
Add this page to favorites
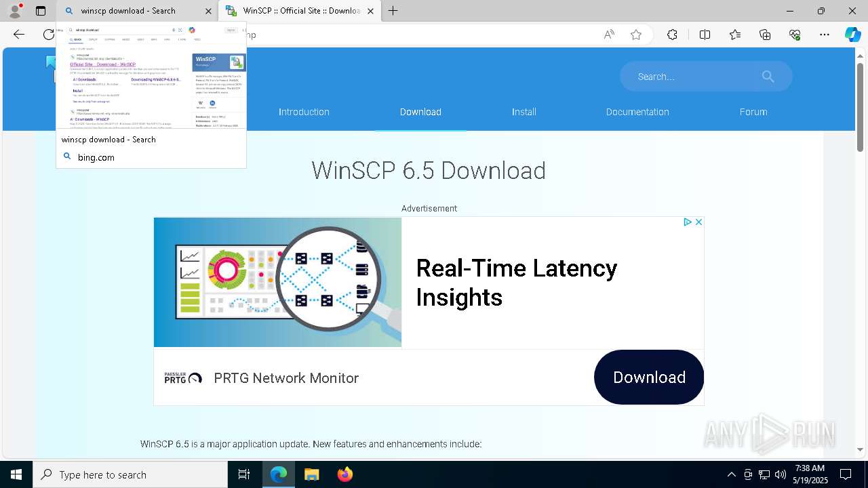(x=636, y=35)
